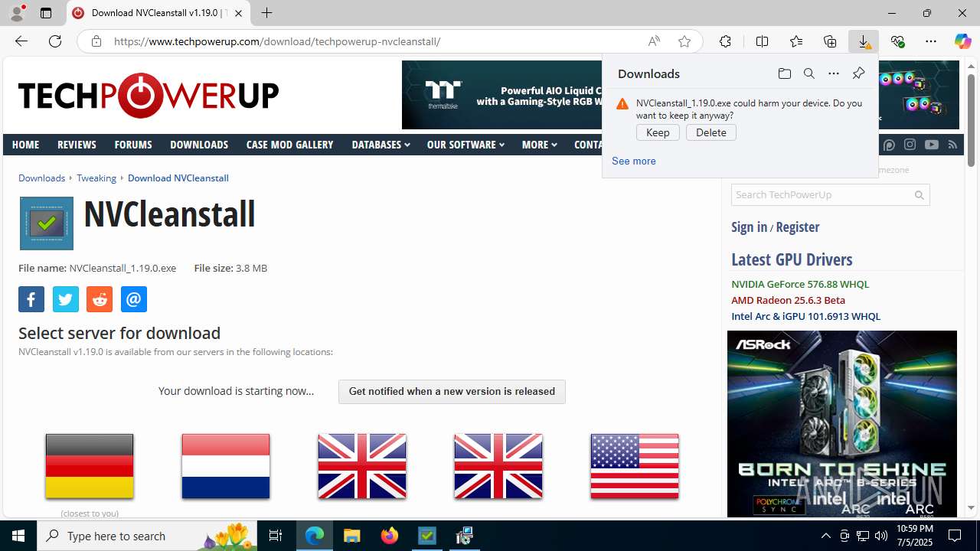980x551 pixels.
Task: Switch to the Download NVCleanstall tab
Action: coord(157,13)
